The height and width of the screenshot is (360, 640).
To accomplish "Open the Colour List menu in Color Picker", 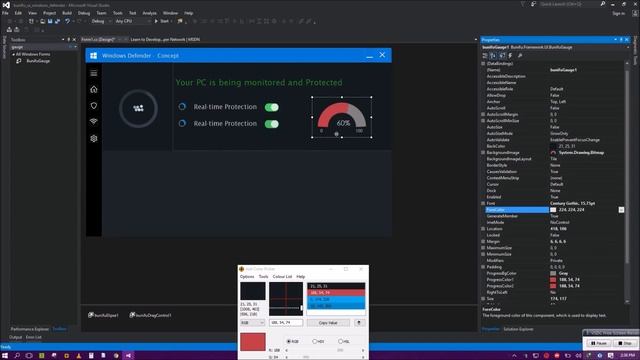I will click(x=282, y=277).
